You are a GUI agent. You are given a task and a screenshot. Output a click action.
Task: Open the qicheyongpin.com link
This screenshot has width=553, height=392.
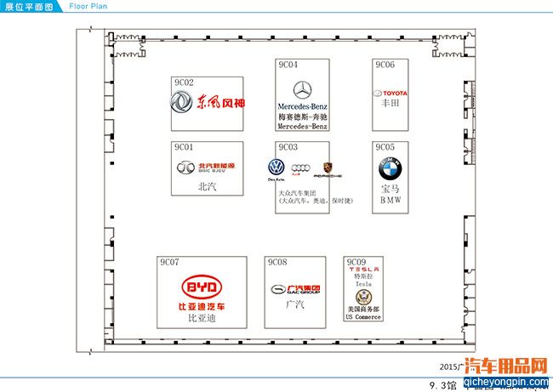click(506, 382)
